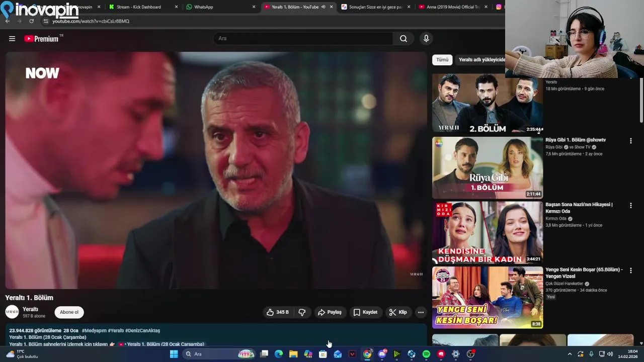Close the WhatsApp browser tab
The width and height of the screenshot is (644, 362).
coord(254,7)
